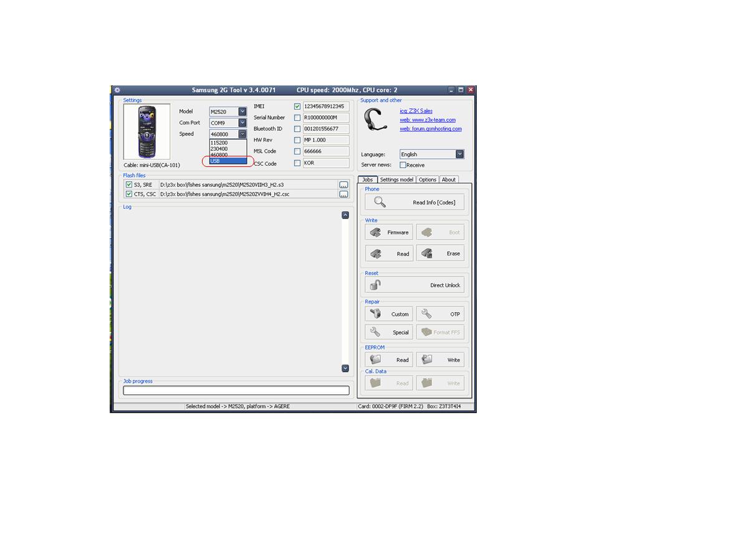Click the HW Rev field MP 1.000
The width and height of the screenshot is (756, 534).
(326, 140)
